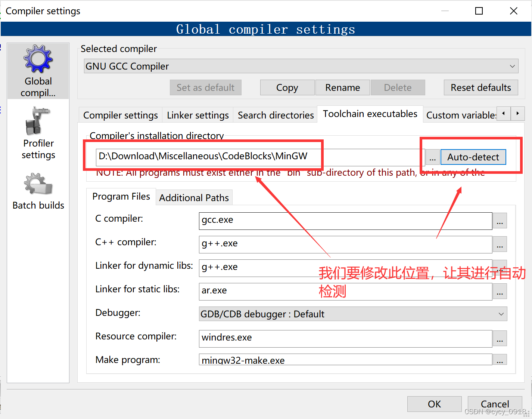Open Profiler settings caliper icon
This screenshot has width=532, height=419.
tap(37, 121)
